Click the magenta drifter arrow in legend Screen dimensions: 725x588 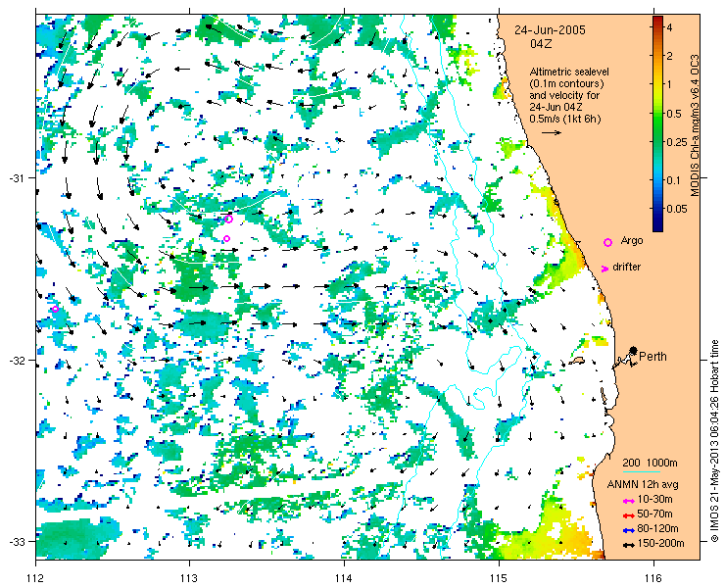pos(604,269)
